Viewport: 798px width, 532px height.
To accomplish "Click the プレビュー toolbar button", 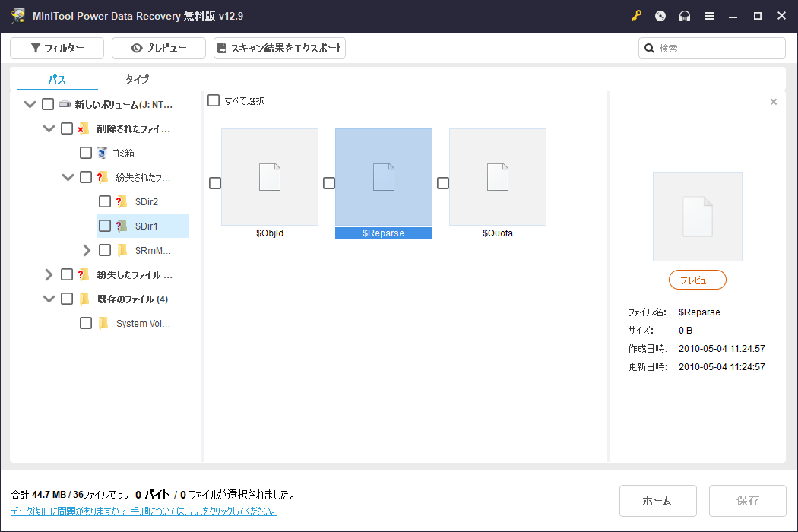I will pyautogui.click(x=159, y=48).
